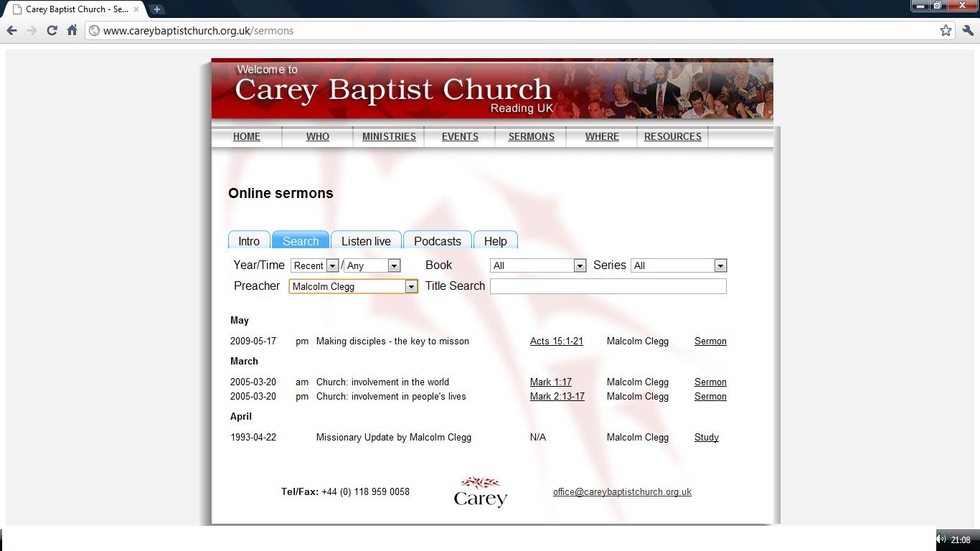
Task: Open the Study link for Missionary Update
Action: (706, 438)
